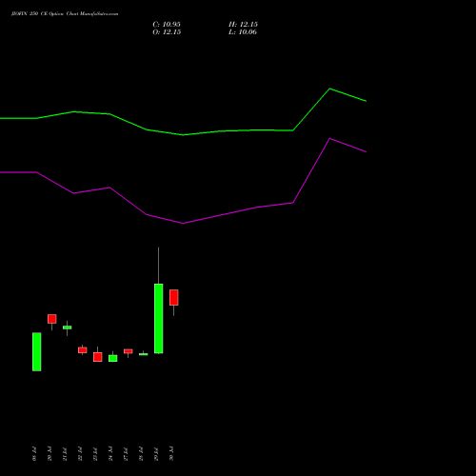The height and width of the screenshot is (476, 476).
Task: Click the close value C: 10.95
Action: point(167,25)
